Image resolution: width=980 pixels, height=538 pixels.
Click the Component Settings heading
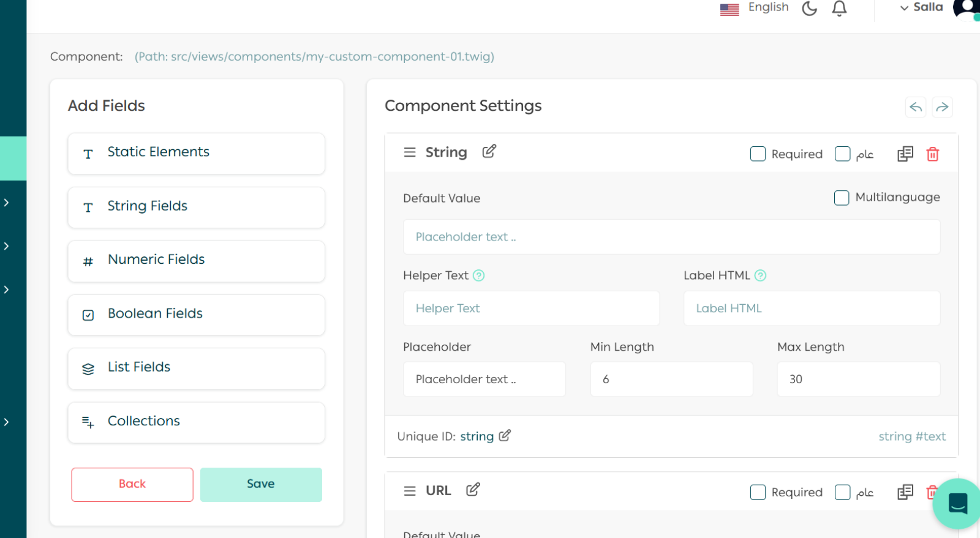(x=463, y=106)
